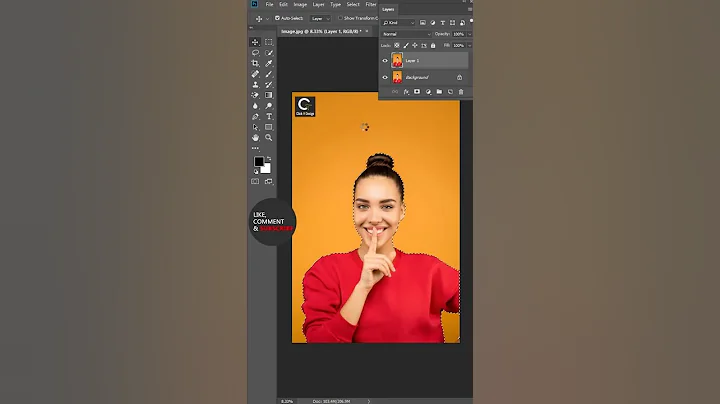The width and height of the screenshot is (720, 404).
Task: Add a layer mask
Action: tap(417, 92)
